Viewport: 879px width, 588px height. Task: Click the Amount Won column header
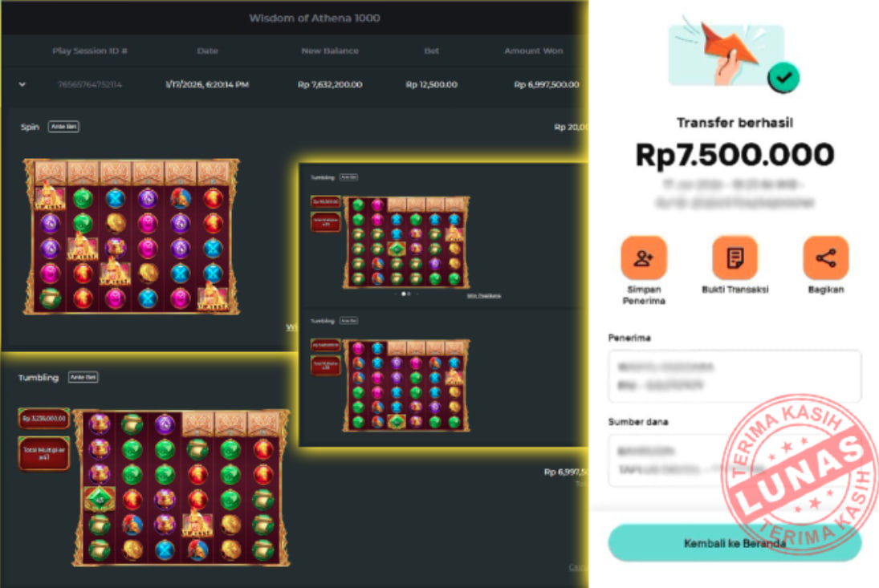click(533, 51)
